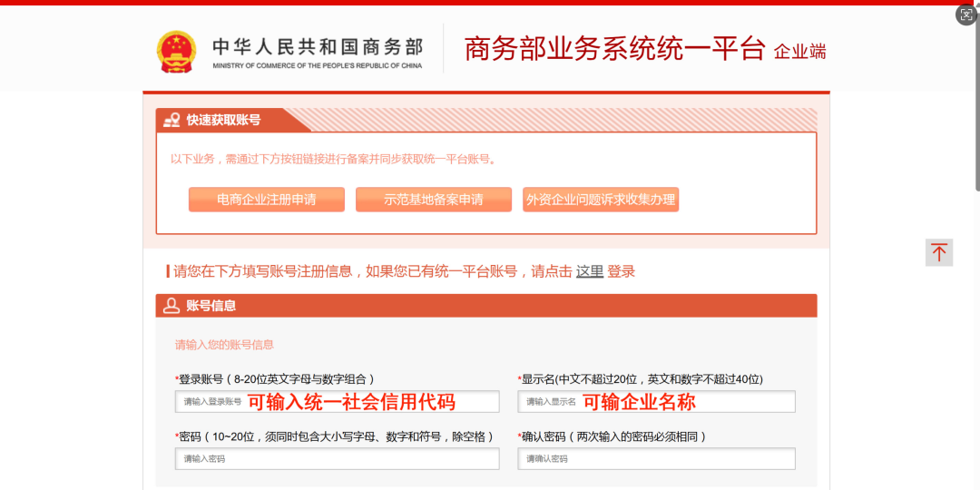This screenshot has height=490, width=980.
Task: Click the 请输入您的账号信息 hint text
Action: (224, 345)
